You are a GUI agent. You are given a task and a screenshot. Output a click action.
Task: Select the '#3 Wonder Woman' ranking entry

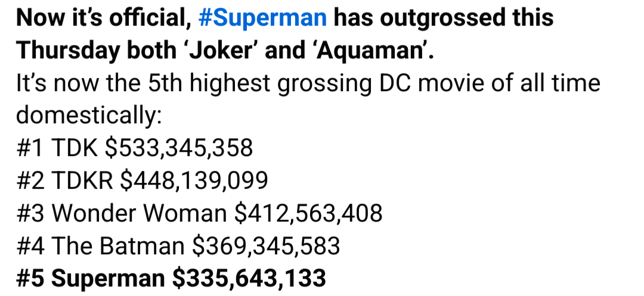click(x=122, y=213)
